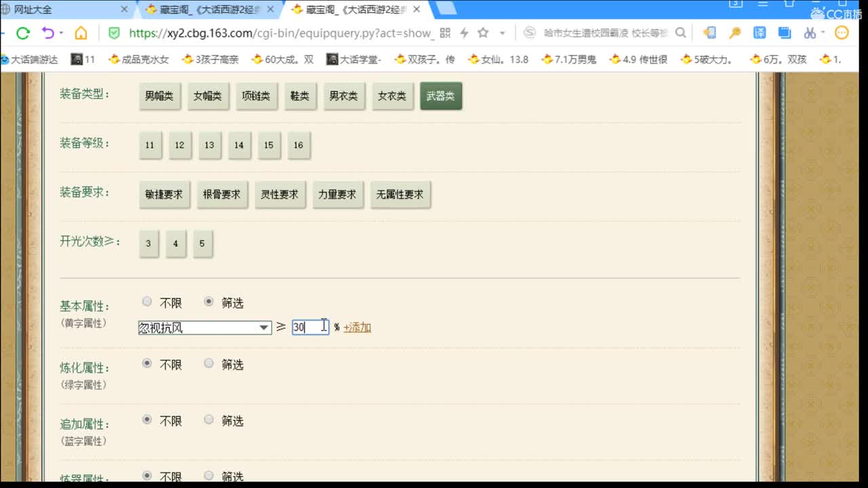The image size is (868, 488).
Task: Choose 女衣类 equipment type
Action: click(x=392, y=96)
